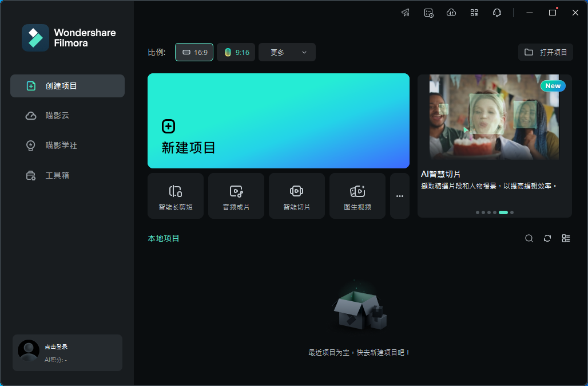Show more tools via three-dots button
The width and height of the screenshot is (588, 386).
(x=400, y=196)
